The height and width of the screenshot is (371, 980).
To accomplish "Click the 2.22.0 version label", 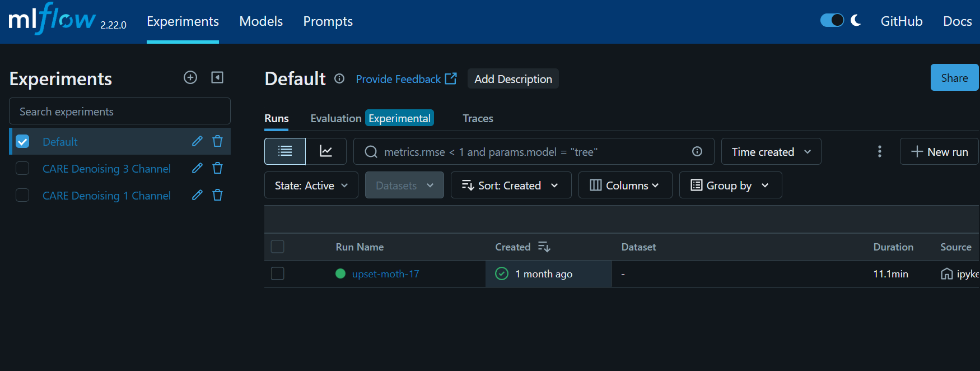I will (113, 25).
